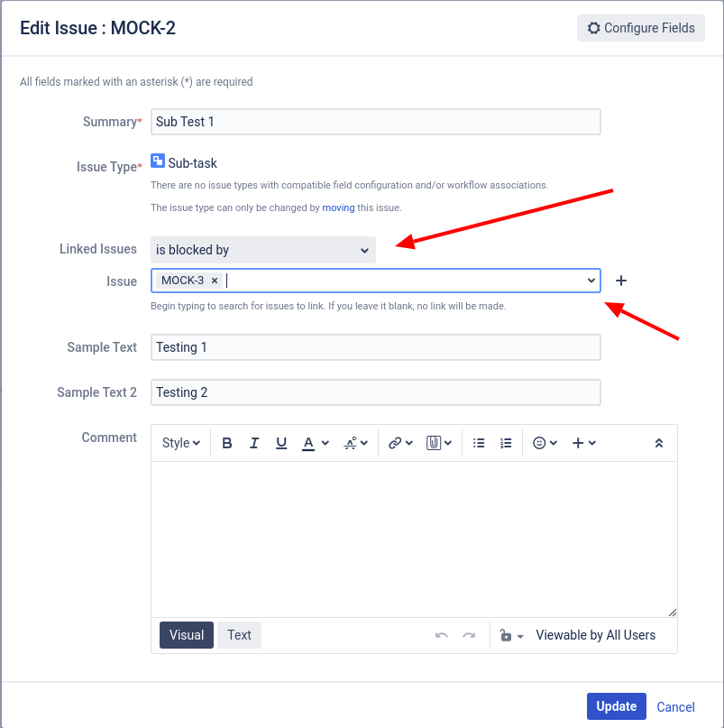This screenshot has width=724, height=728.
Task: Insert a bullet list in comment
Action: click(479, 443)
